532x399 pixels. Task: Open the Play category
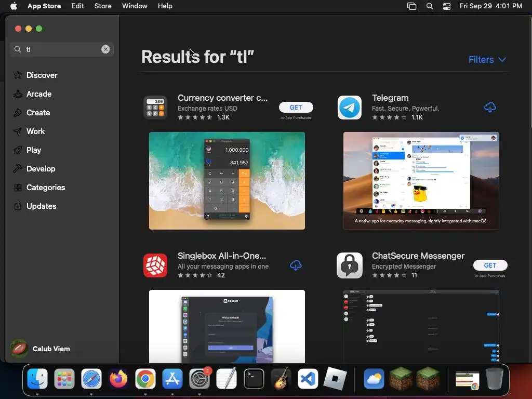[x=27, y=150]
